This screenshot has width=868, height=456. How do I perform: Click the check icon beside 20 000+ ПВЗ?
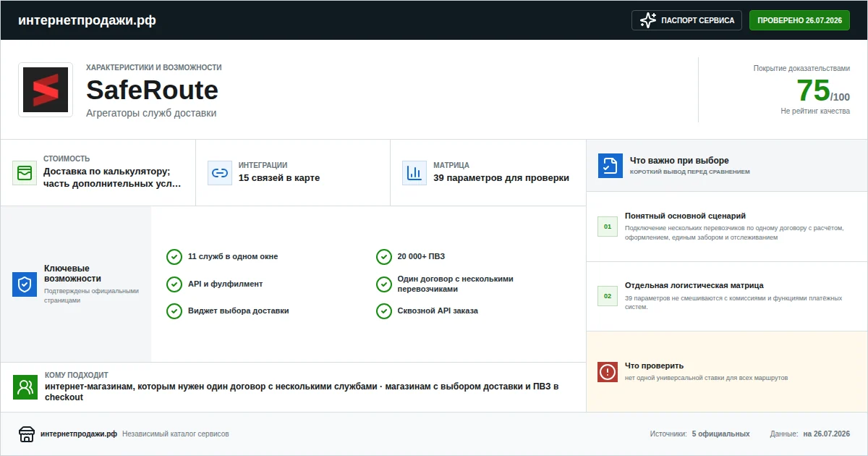384,257
